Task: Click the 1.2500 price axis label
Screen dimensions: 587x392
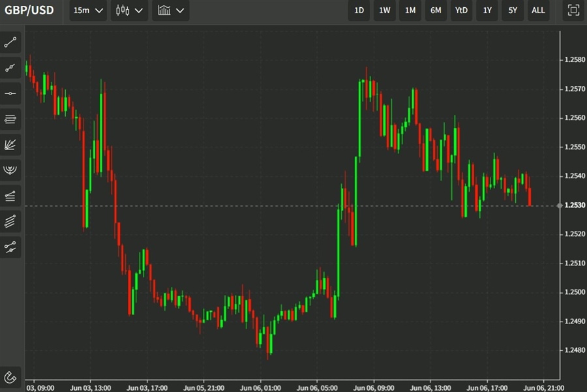Action: click(575, 292)
